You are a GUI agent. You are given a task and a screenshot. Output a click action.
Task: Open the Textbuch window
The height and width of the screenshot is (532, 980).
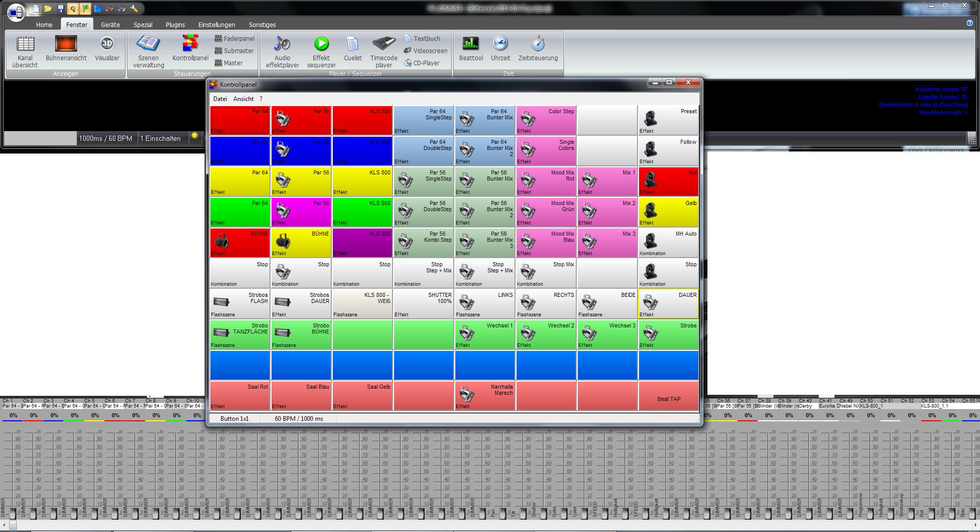pyautogui.click(x=422, y=38)
